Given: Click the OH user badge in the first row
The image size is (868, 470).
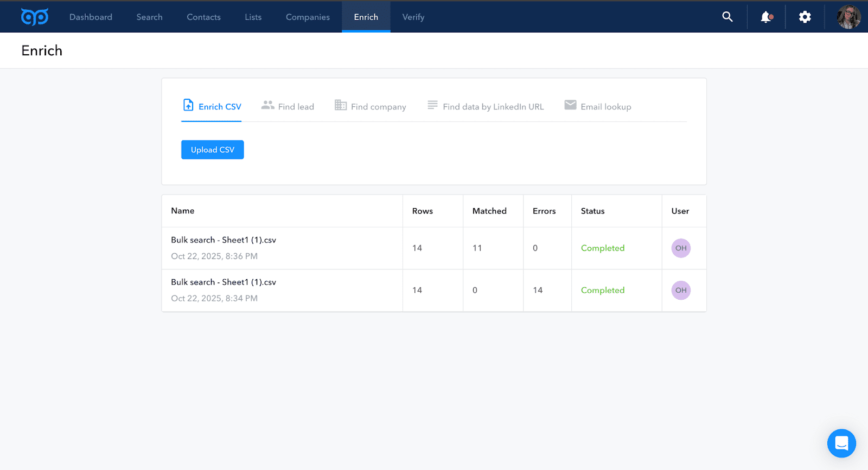Looking at the screenshot, I should pos(681,248).
